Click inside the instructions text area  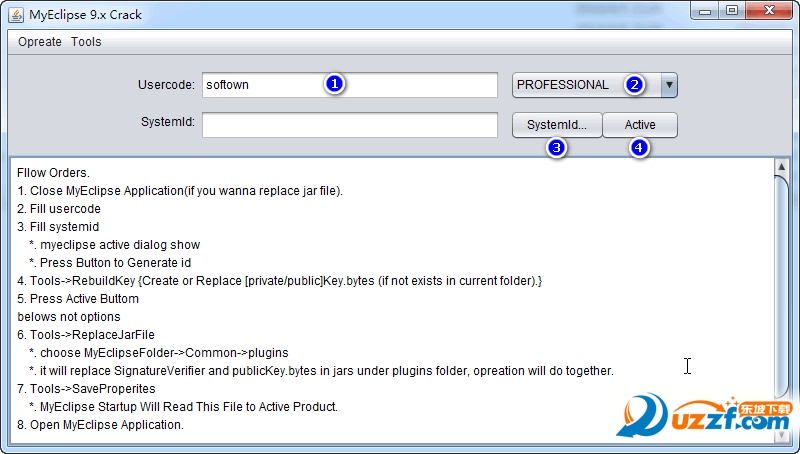tap(400, 300)
